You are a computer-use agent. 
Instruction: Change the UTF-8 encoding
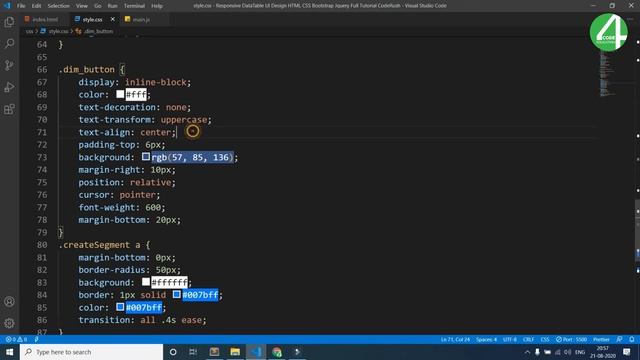(x=509, y=339)
